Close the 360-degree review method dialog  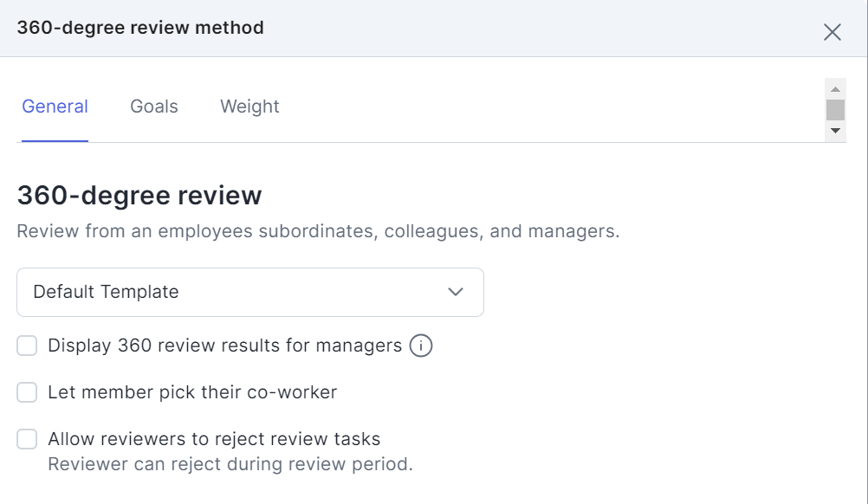click(832, 32)
